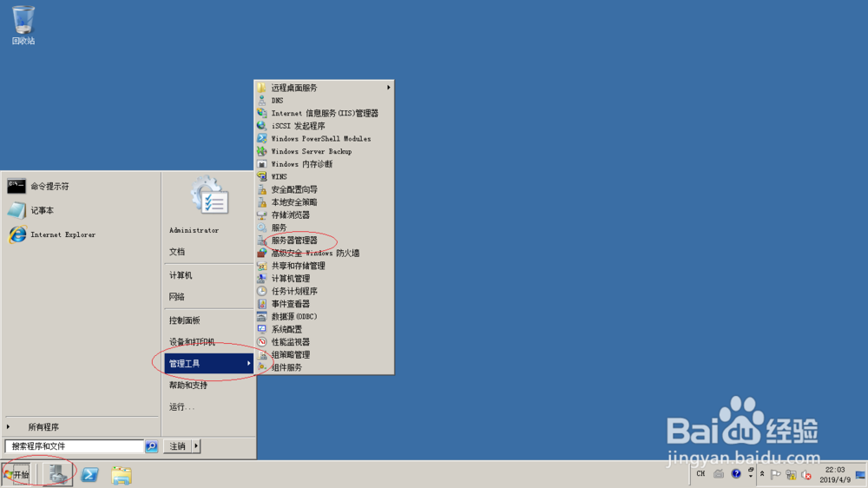Click the Action Center flag tray icon

(x=775, y=475)
